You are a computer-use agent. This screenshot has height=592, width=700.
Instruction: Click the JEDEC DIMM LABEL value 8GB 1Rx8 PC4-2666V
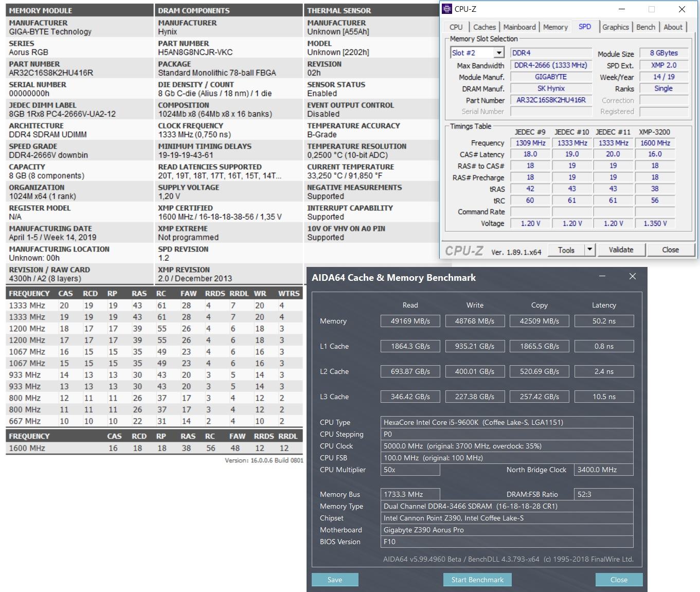click(62, 114)
